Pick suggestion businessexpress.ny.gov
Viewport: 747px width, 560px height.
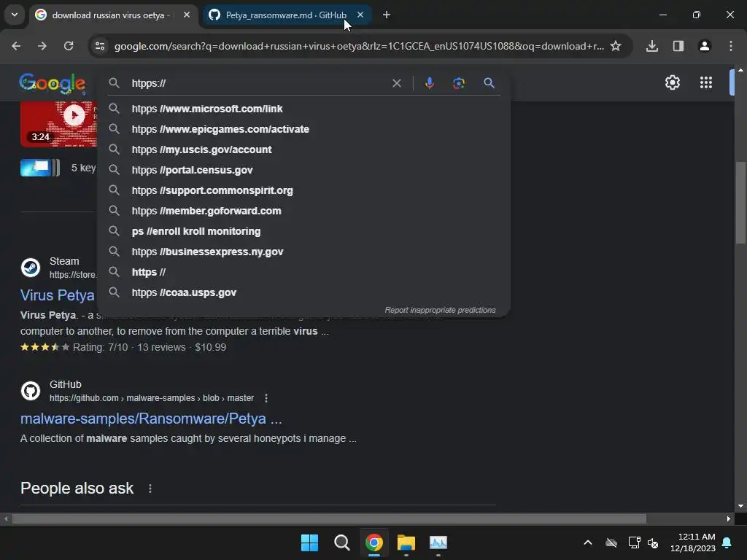click(x=304, y=252)
